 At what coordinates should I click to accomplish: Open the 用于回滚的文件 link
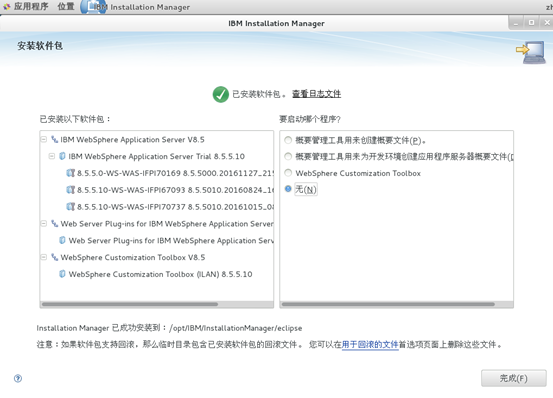pyautogui.click(x=370, y=344)
